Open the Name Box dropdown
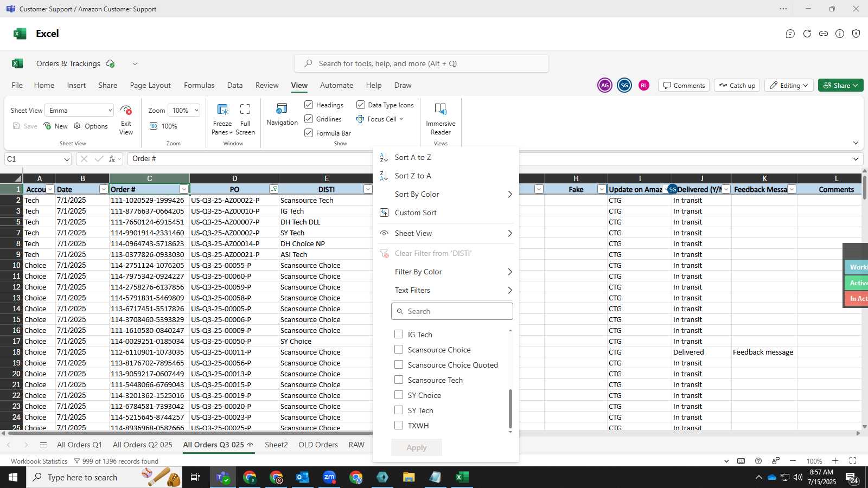This screenshot has width=868, height=488. click(x=67, y=159)
